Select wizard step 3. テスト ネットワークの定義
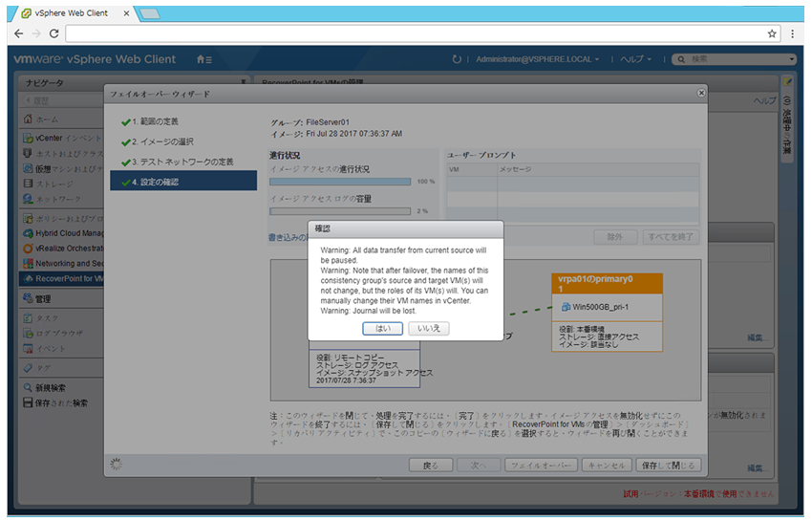The width and height of the screenshot is (812, 521). coord(183,162)
